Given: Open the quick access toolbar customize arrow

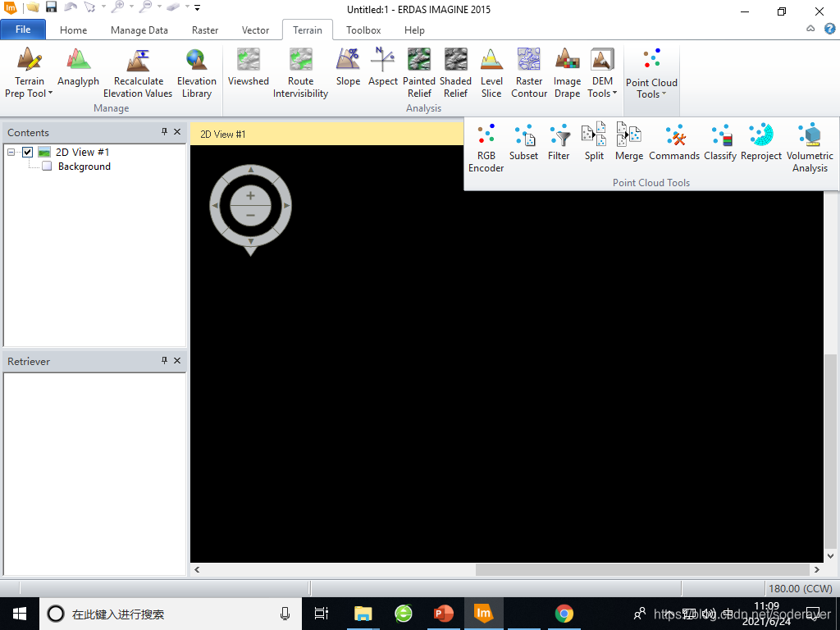Looking at the screenshot, I should click(197, 7).
